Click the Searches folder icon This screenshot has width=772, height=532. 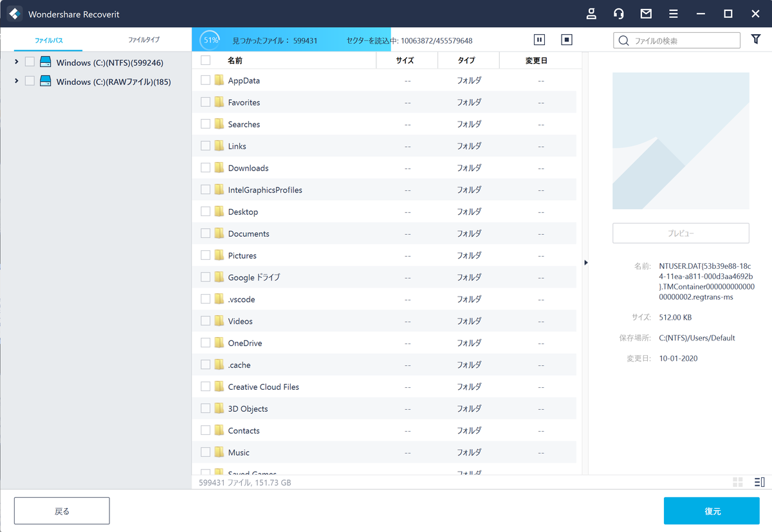pyautogui.click(x=219, y=124)
